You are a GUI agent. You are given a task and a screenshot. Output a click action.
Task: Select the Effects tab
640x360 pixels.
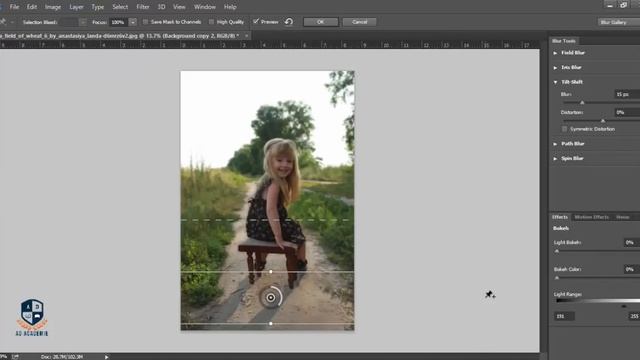[560, 217]
